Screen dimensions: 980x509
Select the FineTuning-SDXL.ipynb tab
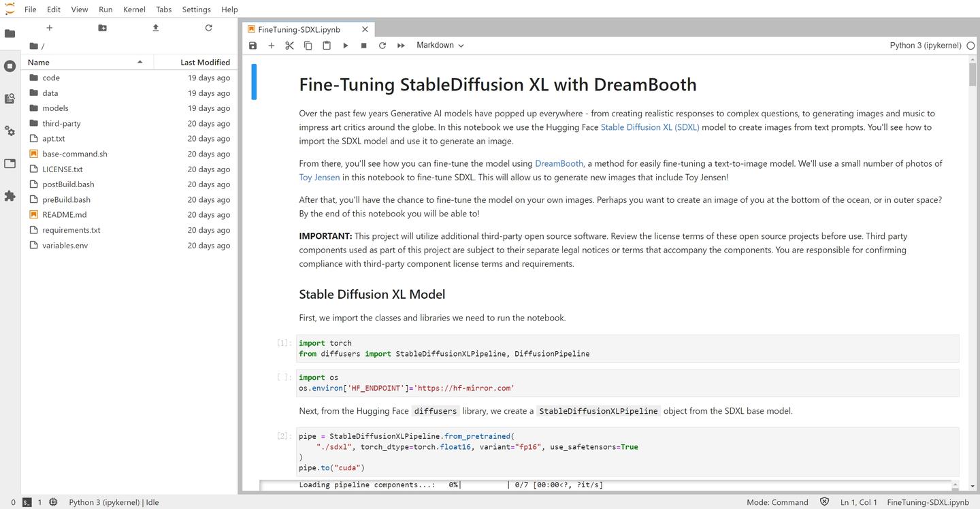(x=300, y=29)
